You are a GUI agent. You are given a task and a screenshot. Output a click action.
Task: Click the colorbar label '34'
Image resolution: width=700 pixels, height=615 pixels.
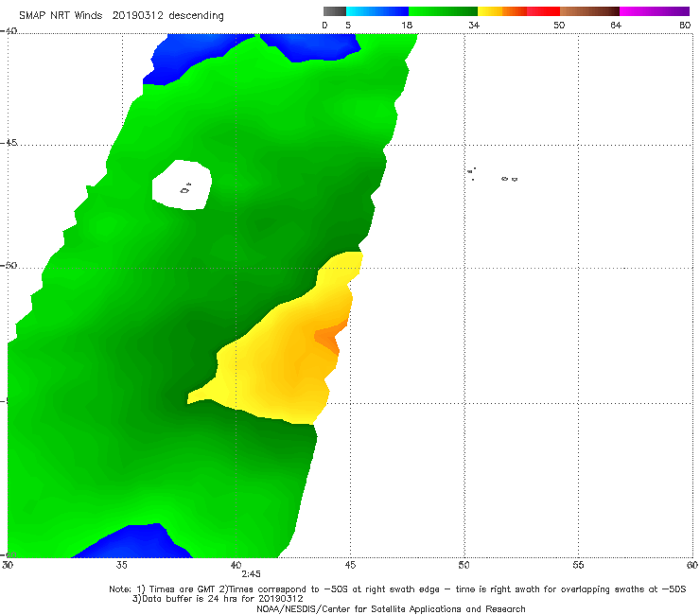(x=474, y=26)
